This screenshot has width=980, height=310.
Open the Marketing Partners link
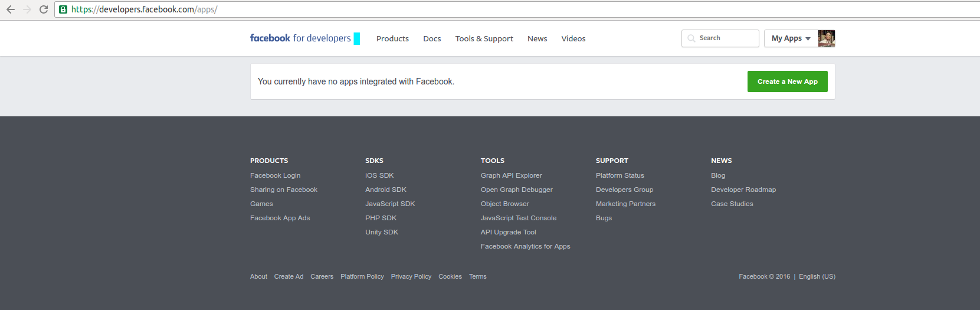click(x=625, y=204)
